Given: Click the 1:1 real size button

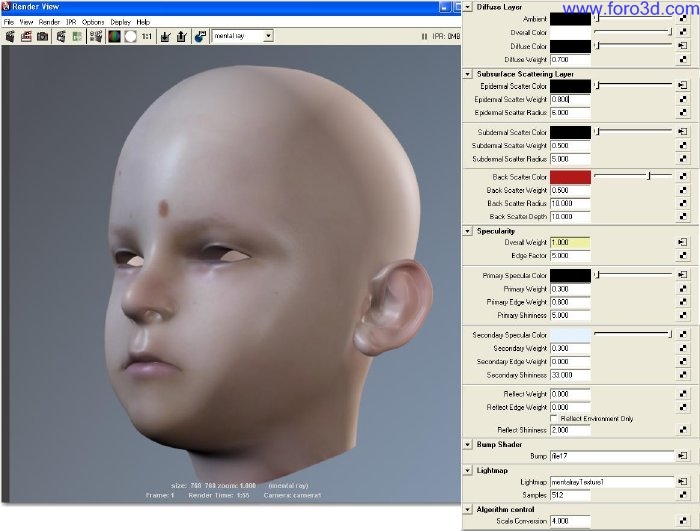Looking at the screenshot, I should pos(147,36).
